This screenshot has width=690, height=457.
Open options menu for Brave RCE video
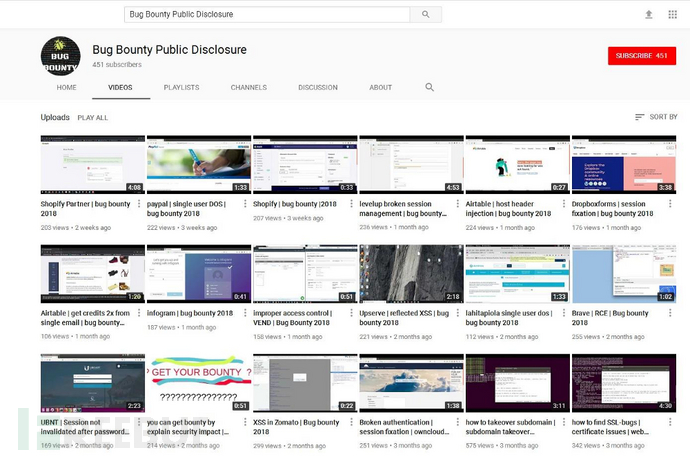(x=670, y=313)
